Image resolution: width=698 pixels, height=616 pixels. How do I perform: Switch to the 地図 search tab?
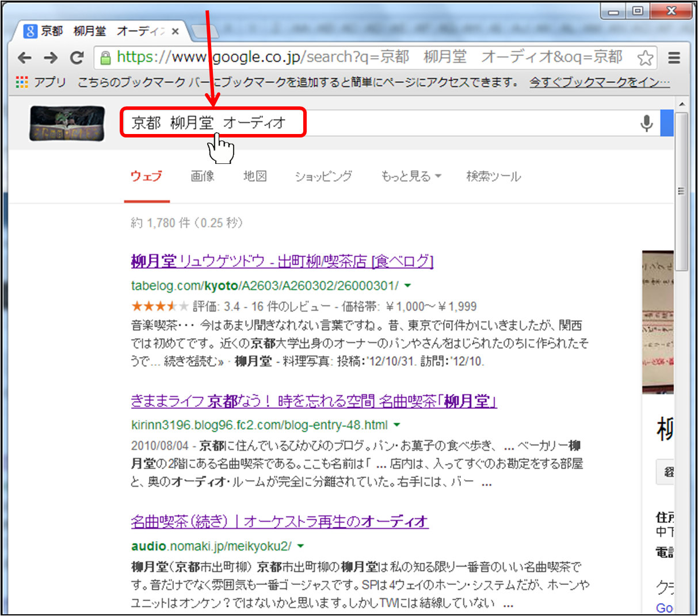point(255,177)
